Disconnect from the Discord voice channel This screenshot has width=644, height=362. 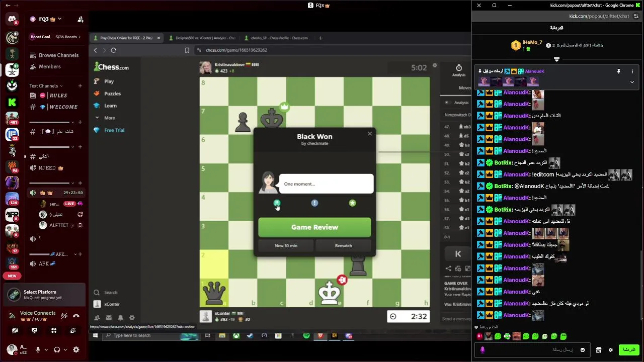(x=76, y=316)
